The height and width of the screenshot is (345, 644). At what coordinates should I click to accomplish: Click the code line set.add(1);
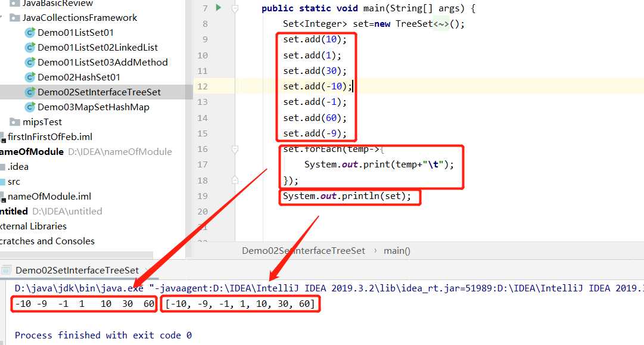pyautogui.click(x=312, y=55)
